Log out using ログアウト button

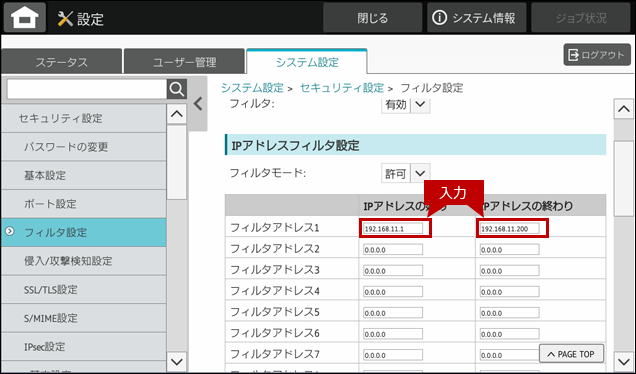pyautogui.click(x=597, y=55)
